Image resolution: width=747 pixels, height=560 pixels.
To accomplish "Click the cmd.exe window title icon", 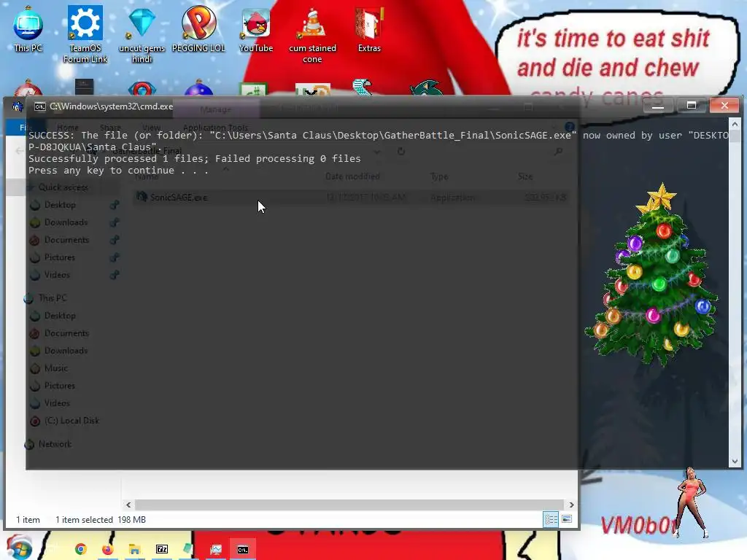I will (x=40, y=106).
